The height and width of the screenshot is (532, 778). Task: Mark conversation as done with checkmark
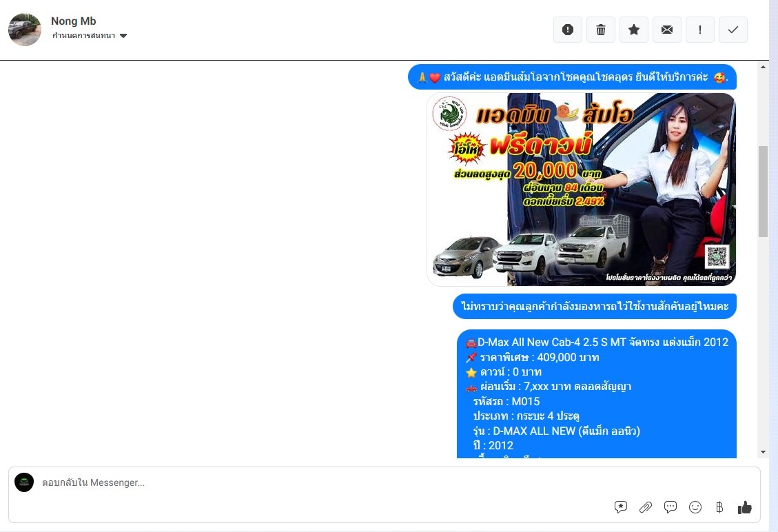point(733,30)
